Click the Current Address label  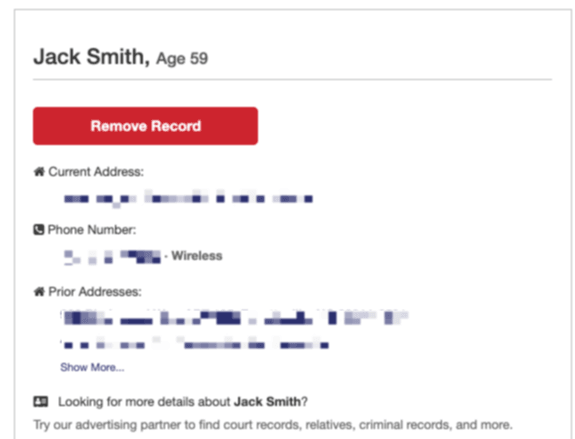point(96,172)
